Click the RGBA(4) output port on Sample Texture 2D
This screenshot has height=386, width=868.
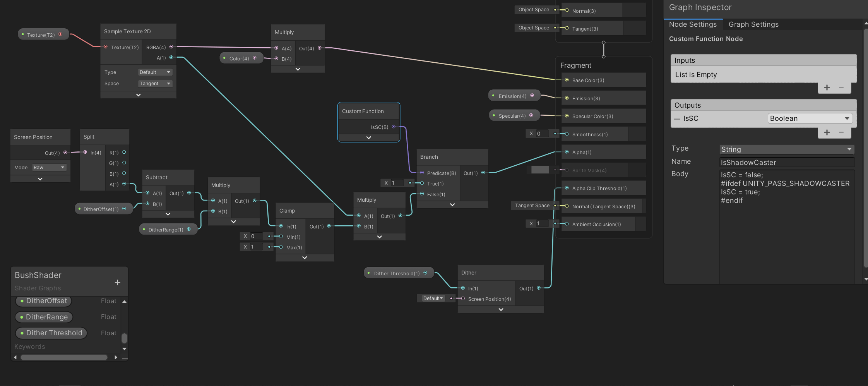(171, 47)
